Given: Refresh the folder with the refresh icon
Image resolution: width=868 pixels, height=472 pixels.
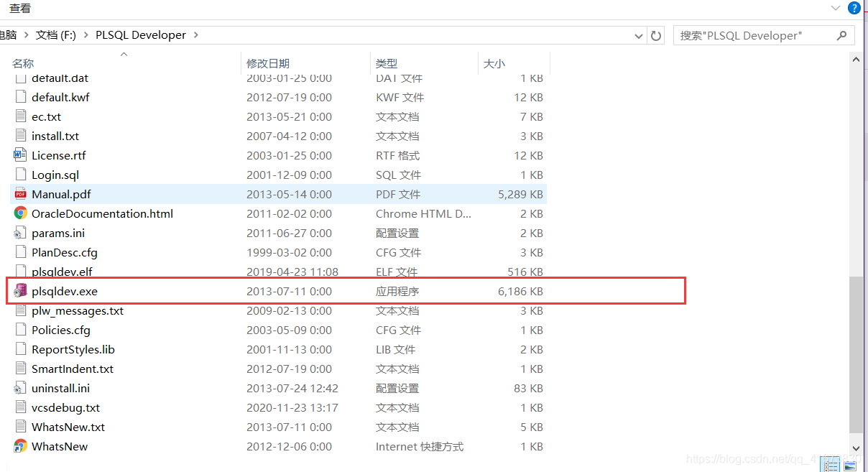Looking at the screenshot, I should (x=655, y=35).
